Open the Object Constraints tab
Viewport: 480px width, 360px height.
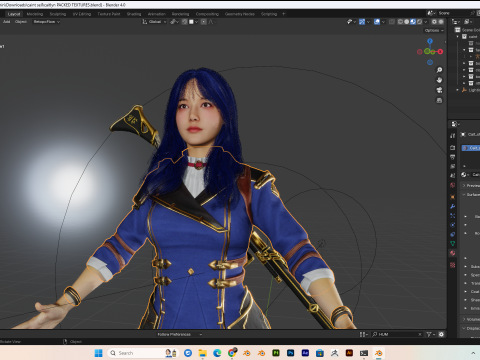click(452, 234)
